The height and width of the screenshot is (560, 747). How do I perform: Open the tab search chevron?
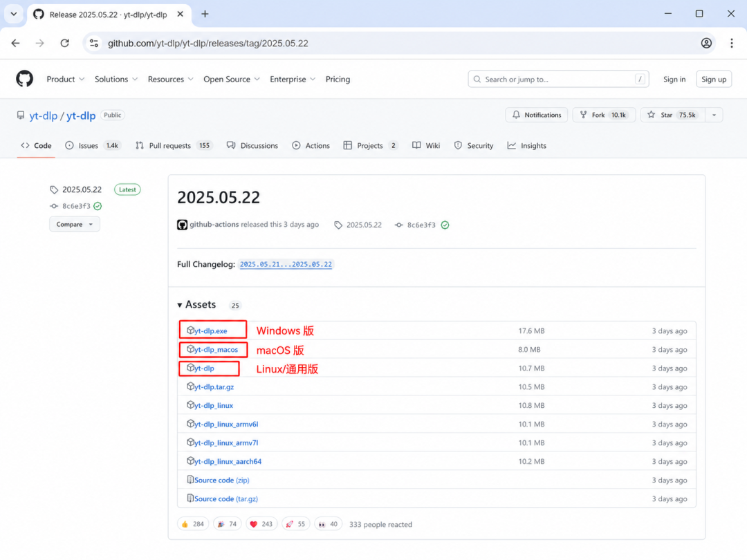(14, 15)
